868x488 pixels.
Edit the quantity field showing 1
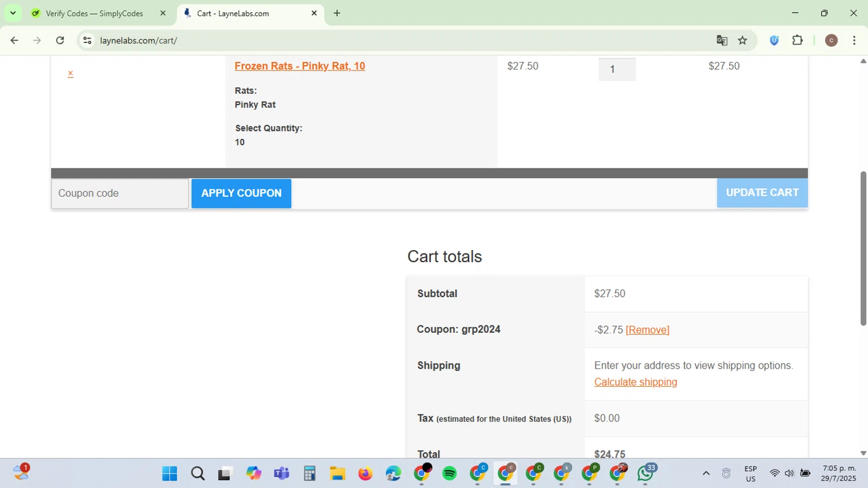point(617,69)
